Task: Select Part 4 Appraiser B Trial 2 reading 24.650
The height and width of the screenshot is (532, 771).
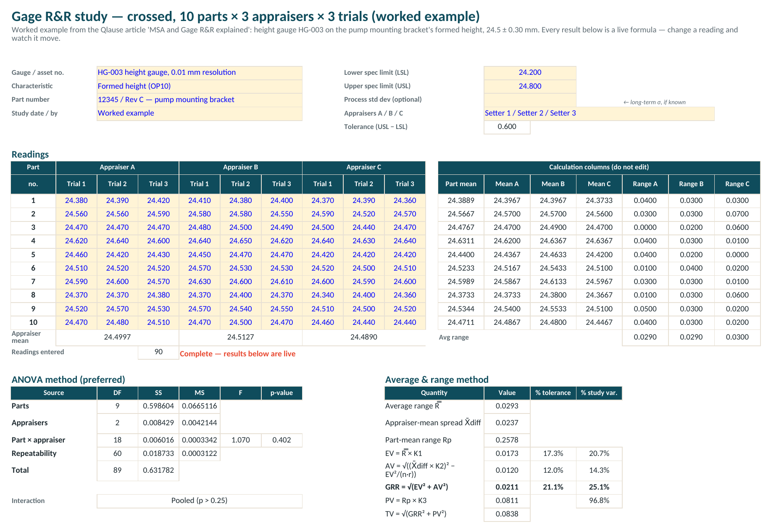Action: click(241, 241)
